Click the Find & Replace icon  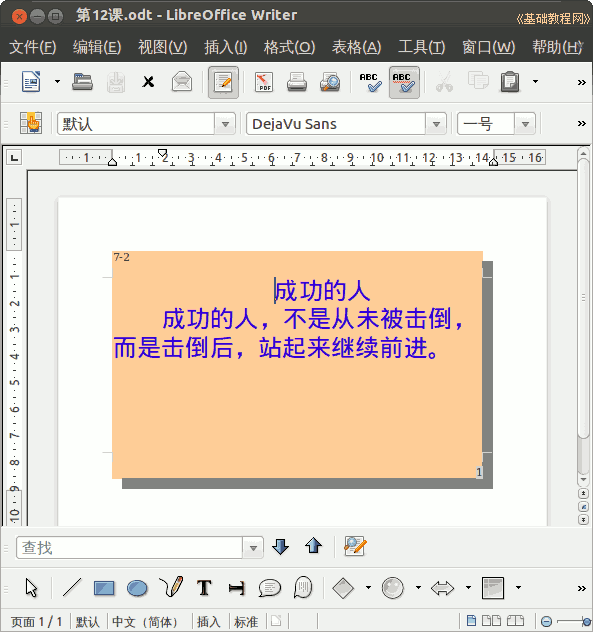pos(355,547)
